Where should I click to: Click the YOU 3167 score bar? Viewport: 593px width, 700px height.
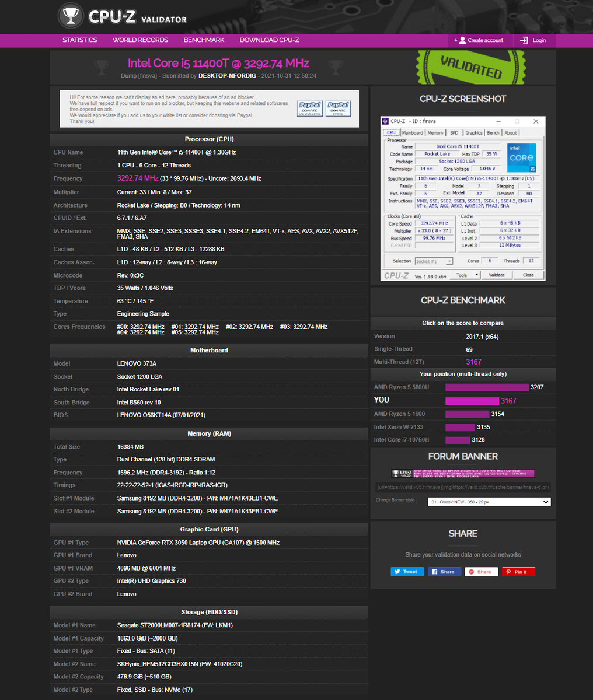[472, 401]
